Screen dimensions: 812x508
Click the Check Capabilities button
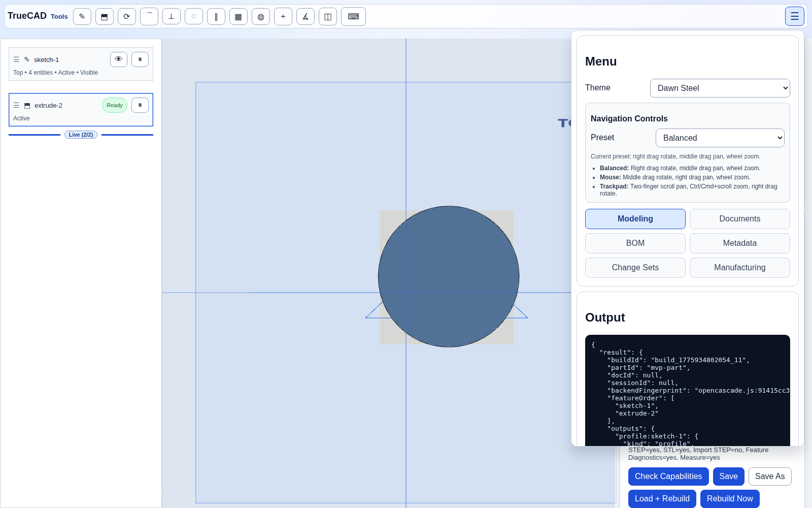pyautogui.click(x=668, y=477)
